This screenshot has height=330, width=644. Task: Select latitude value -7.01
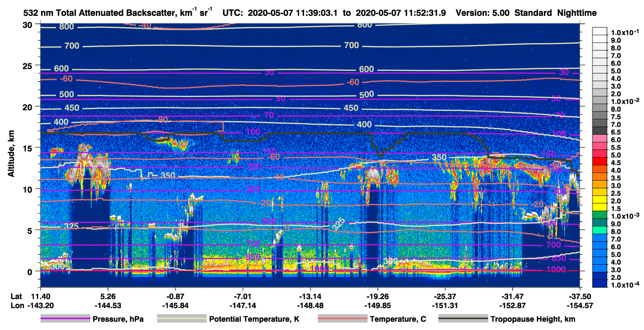tap(242, 296)
